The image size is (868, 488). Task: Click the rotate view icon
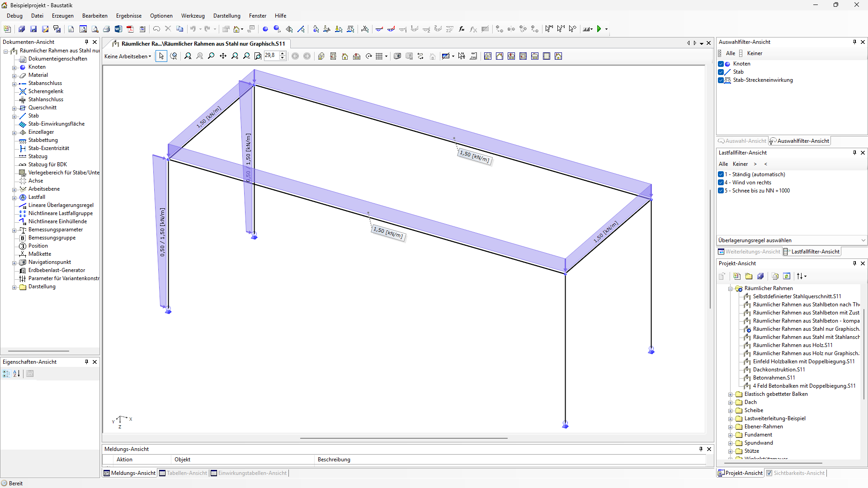[x=368, y=56]
